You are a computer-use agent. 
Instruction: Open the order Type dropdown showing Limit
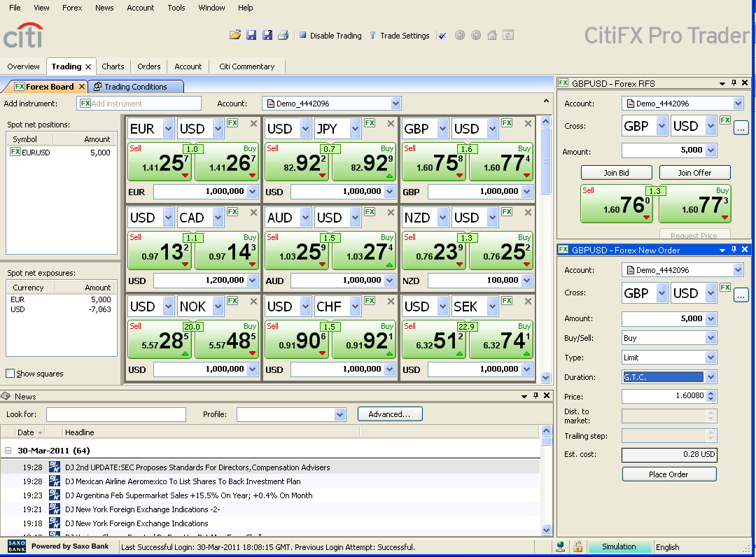pyautogui.click(x=710, y=358)
